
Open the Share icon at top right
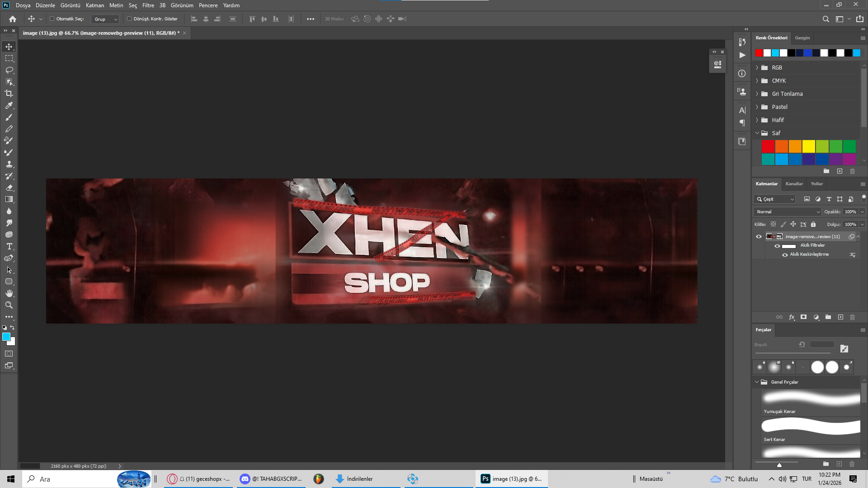[860, 19]
